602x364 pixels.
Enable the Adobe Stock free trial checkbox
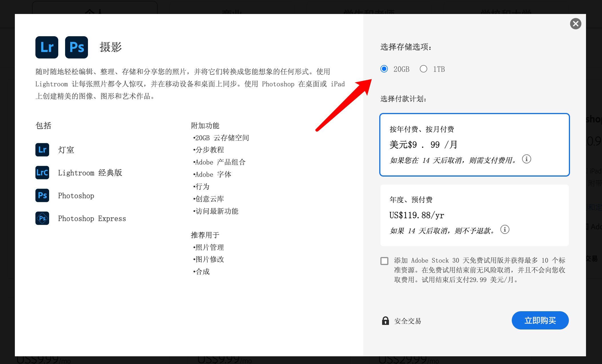pyautogui.click(x=384, y=261)
